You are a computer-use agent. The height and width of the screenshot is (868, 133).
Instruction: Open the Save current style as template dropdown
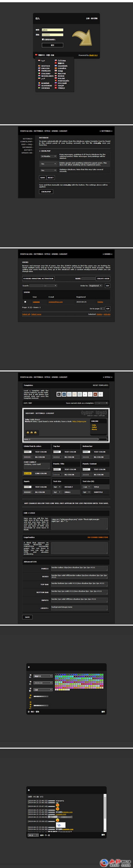tap(101, 403)
